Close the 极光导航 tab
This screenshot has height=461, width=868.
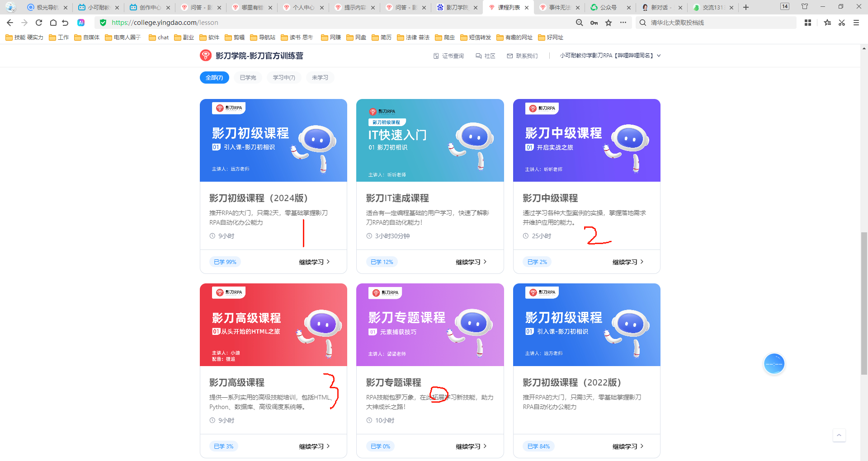tap(66, 8)
